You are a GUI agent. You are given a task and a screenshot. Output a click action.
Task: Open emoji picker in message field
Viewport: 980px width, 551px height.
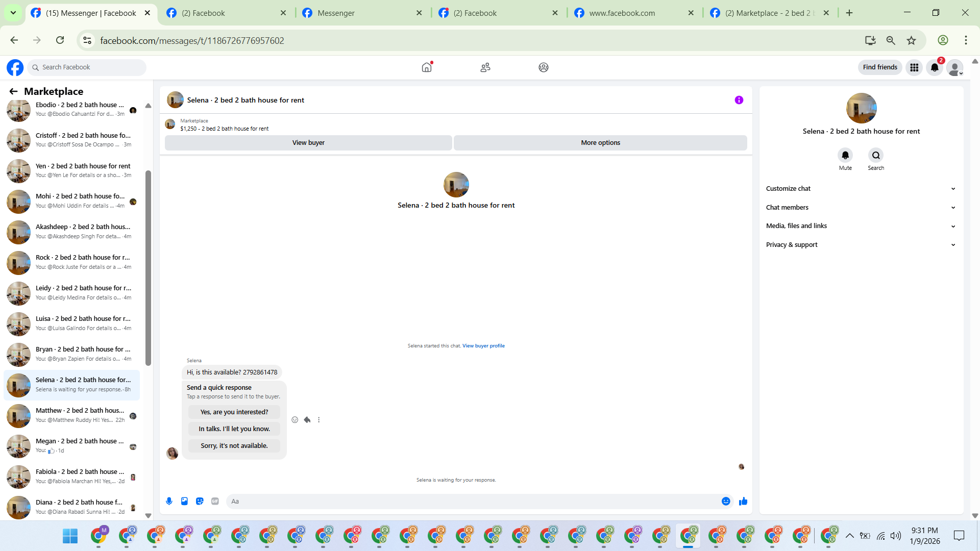[x=726, y=502]
